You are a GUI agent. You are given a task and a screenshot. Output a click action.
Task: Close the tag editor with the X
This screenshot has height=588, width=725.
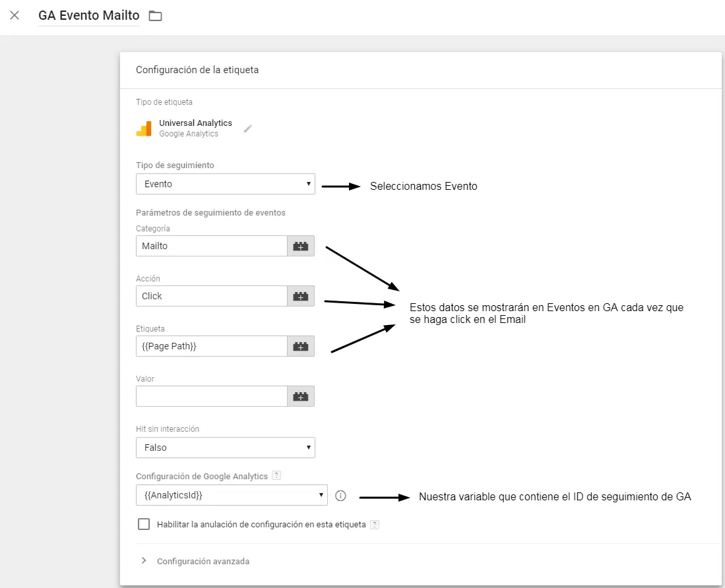pyautogui.click(x=15, y=15)
